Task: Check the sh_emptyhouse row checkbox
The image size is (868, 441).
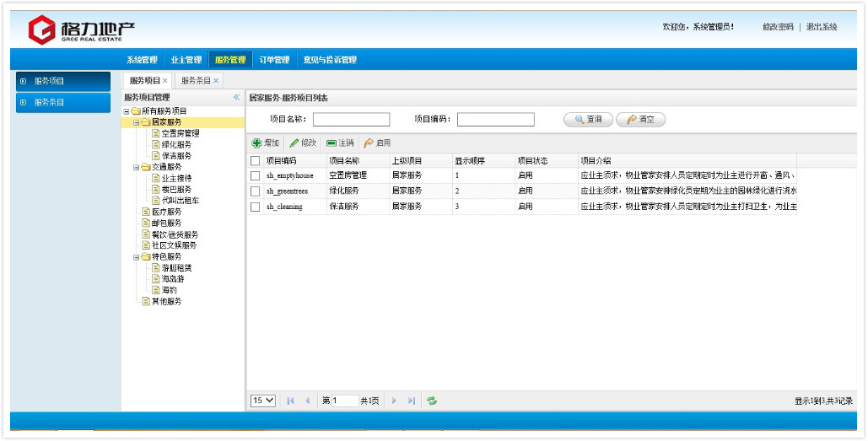Action: (x=255, y=175)
